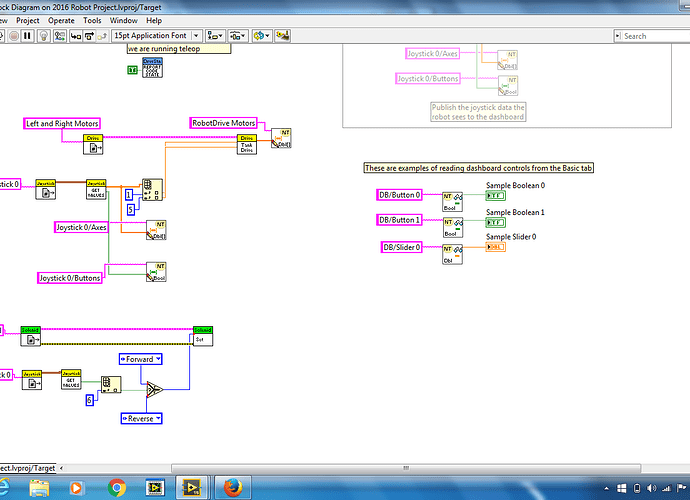The height and width of the screenshot is (500, 690).
Task: Select Joystick Get Values node feeding Joystick 0/Axes
Action: (x=96, y=190)
